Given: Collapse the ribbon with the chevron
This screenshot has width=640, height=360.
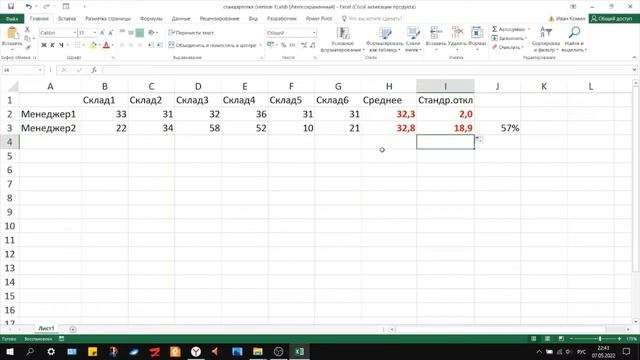Looking at the screenshot, I should 634,58.
